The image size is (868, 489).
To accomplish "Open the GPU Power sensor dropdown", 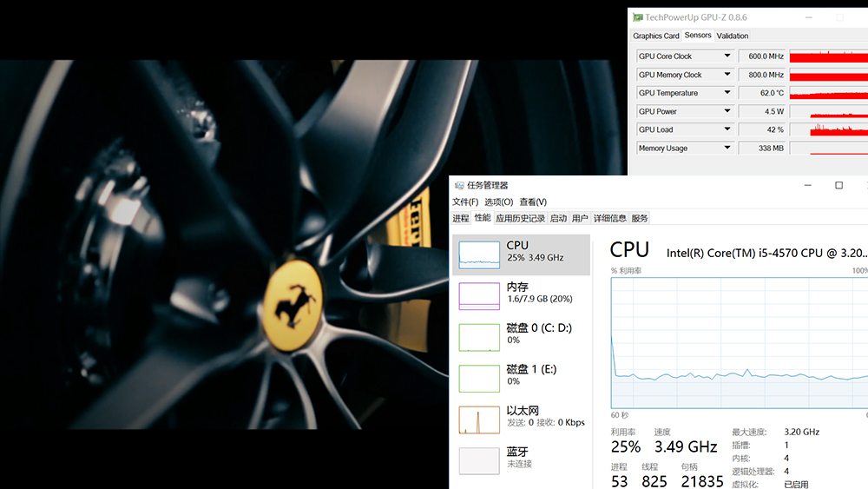I will 727,111.
